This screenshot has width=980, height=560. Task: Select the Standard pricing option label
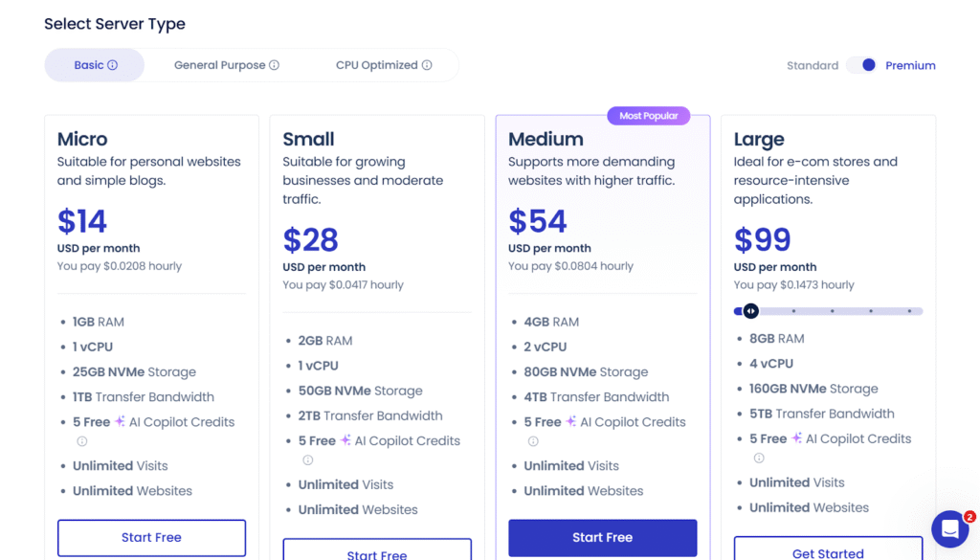(813, 66)
